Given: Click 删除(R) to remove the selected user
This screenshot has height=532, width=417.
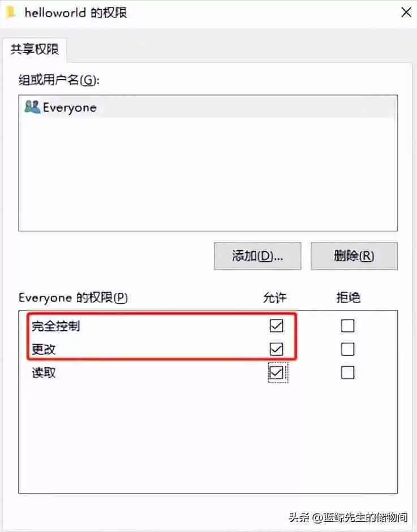Looking at the screenshot, I should pos(354,256).
